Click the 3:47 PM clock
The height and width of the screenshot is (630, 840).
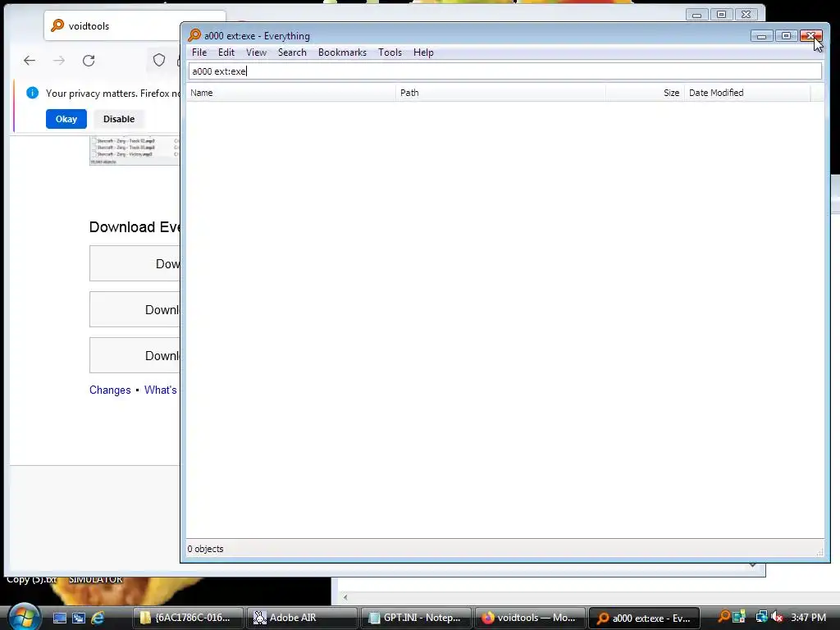(x=808, y=618)
